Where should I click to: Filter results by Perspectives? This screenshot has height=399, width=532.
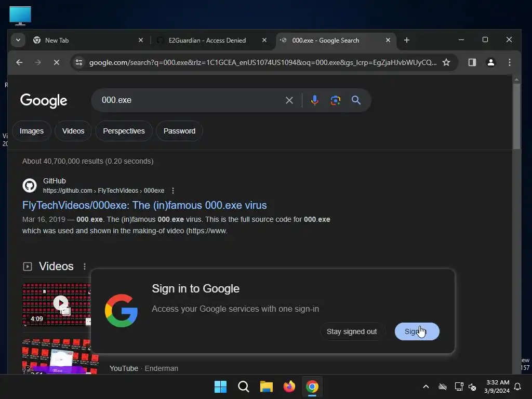coord(124,131)
